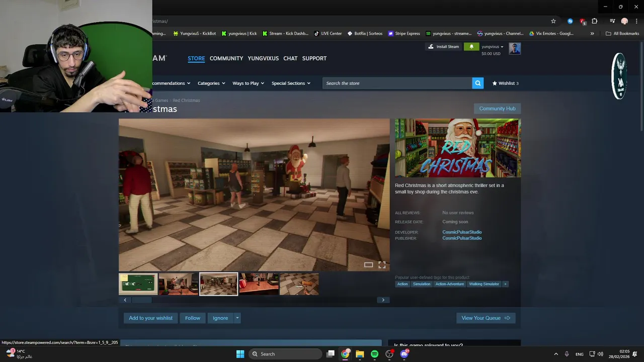Image resolution: width=644 pixels, height=362 pixels.
Task: Click the Red Christmas capsule header image
Action: point(458,148)
